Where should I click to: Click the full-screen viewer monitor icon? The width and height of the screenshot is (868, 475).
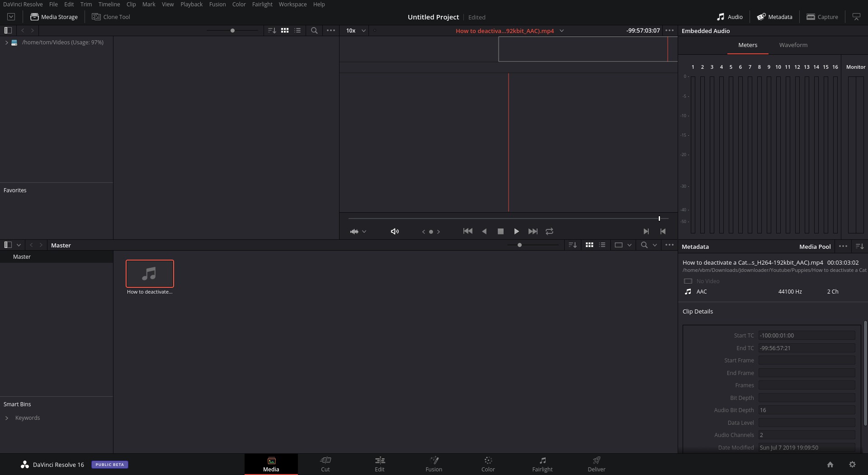(x=856, y=17)
